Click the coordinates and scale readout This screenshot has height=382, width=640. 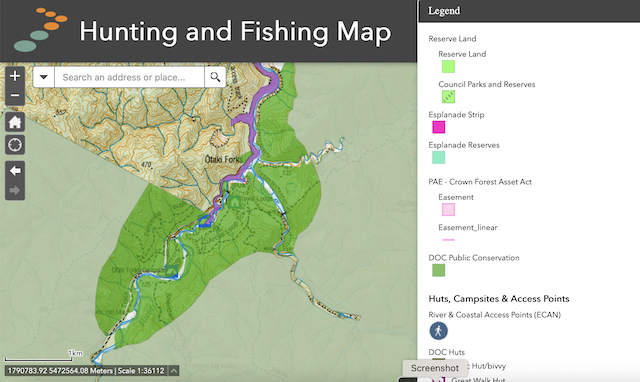pyautogui.click(x=86, y=371)
